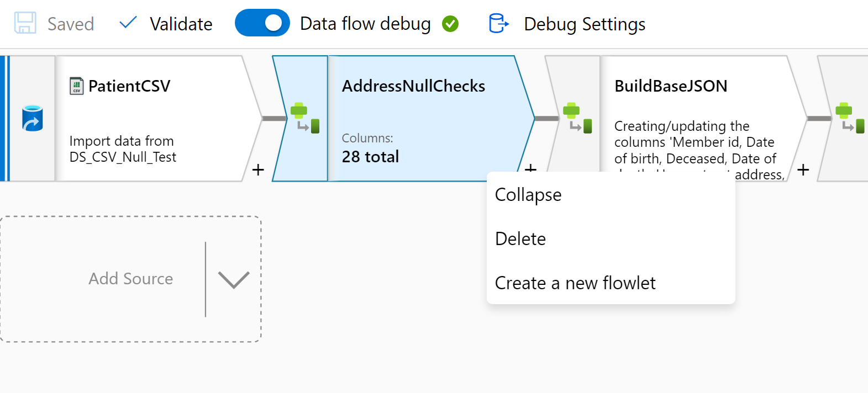Click the Add Source placeholder text

point(131,279)
